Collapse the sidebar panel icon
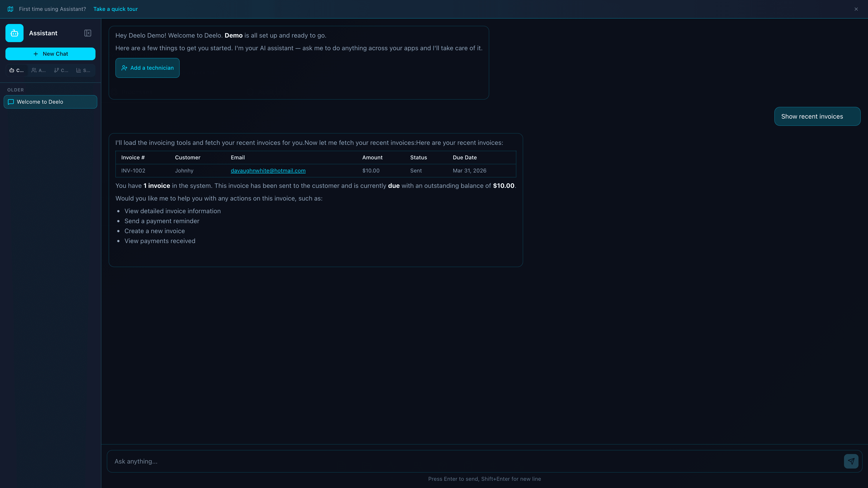This screenshot has height=488, width=868. click(88, 33)
